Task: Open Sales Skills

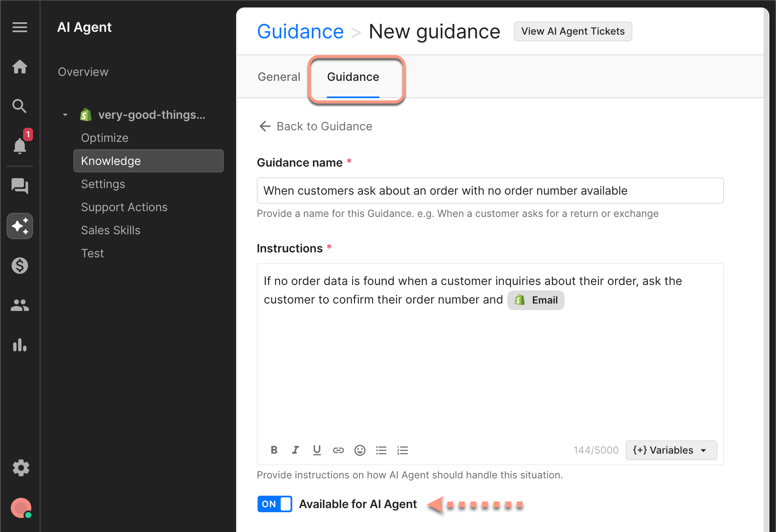Action: coord(111,230)
